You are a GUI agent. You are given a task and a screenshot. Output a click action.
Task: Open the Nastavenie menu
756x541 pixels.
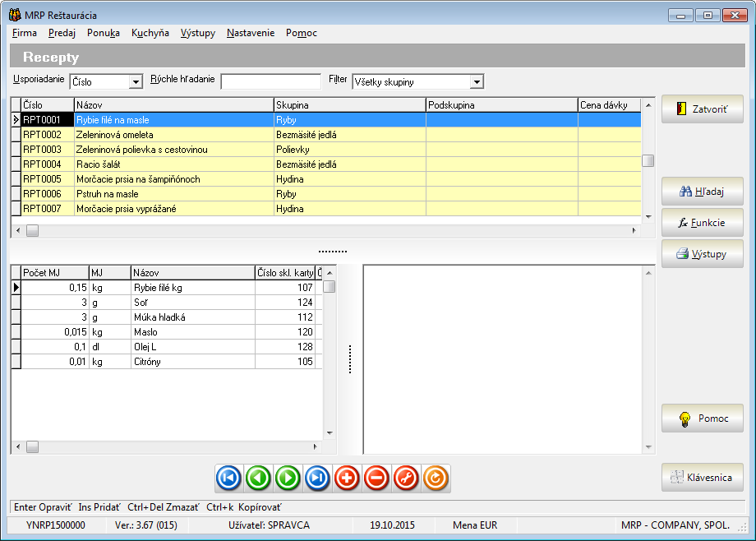pyautogui.click(x=251, y=33)
